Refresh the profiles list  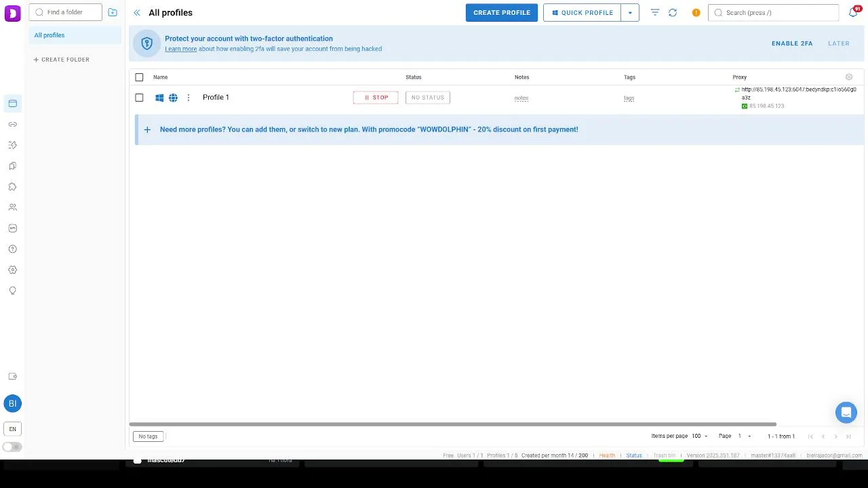[x=673, y=12]
